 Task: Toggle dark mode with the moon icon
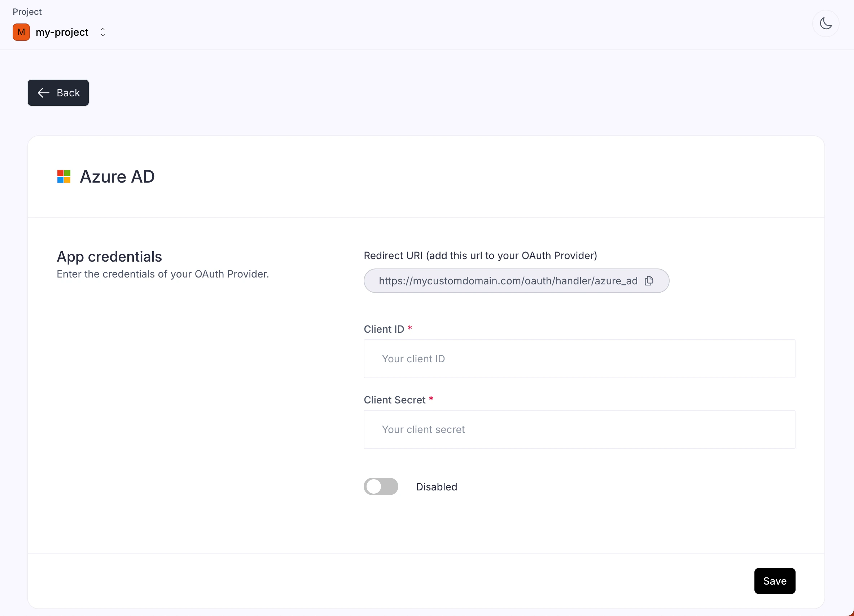tap(825, 24)
